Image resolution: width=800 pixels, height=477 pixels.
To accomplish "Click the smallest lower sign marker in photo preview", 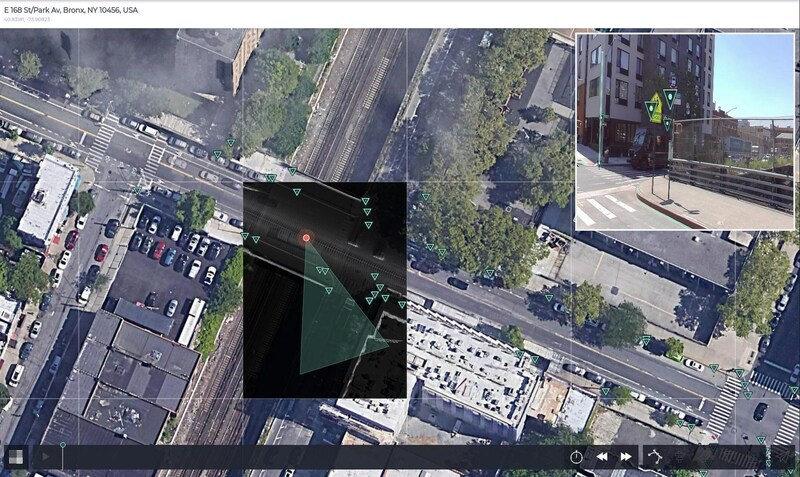I will click(x=667, y=124).
